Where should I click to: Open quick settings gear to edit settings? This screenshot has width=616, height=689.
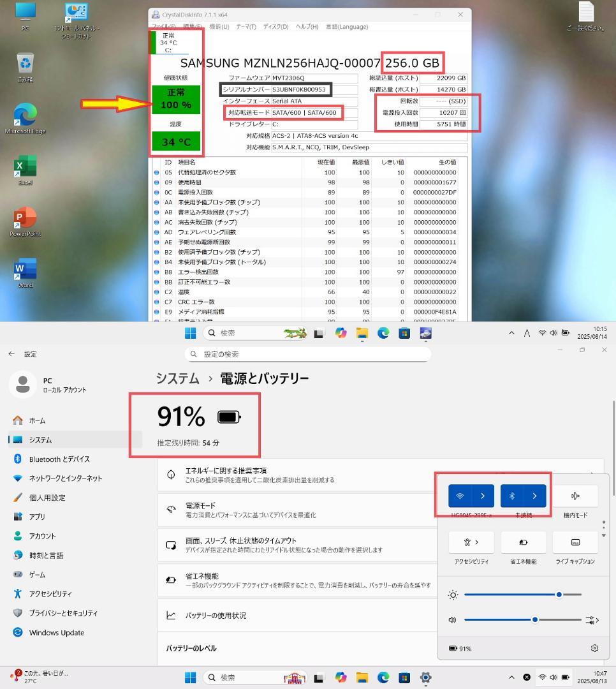[594, 648]
